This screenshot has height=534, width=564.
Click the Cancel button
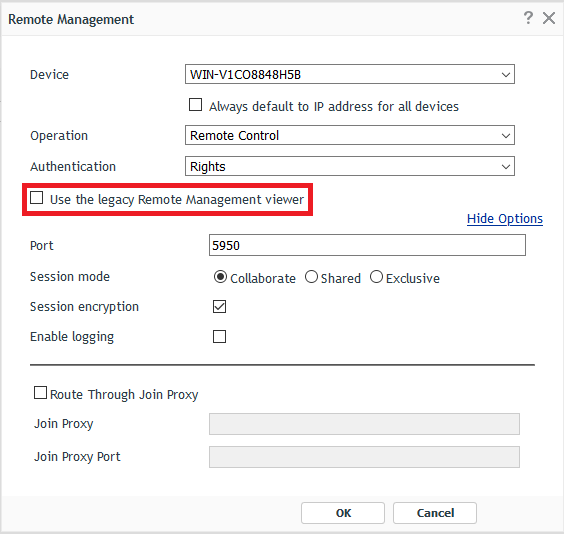coord(435,513)
